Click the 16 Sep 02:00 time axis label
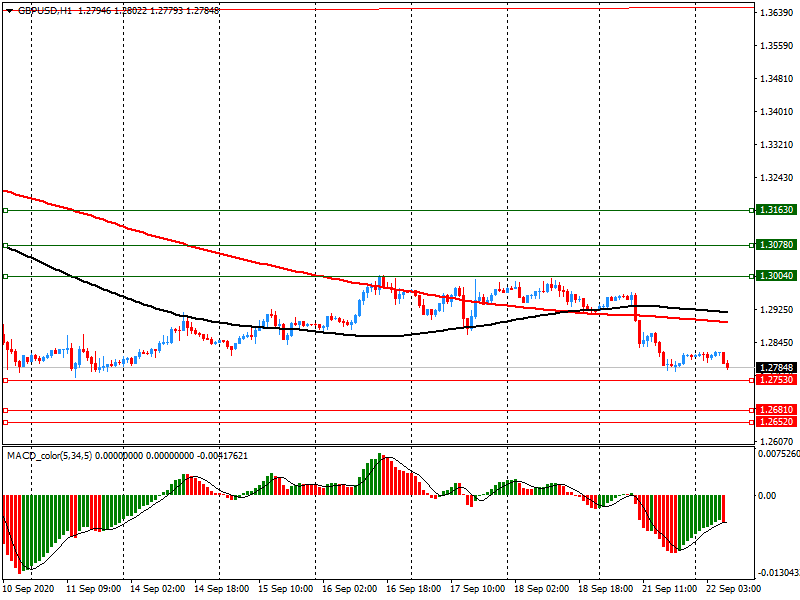 (x=349, y=589)
